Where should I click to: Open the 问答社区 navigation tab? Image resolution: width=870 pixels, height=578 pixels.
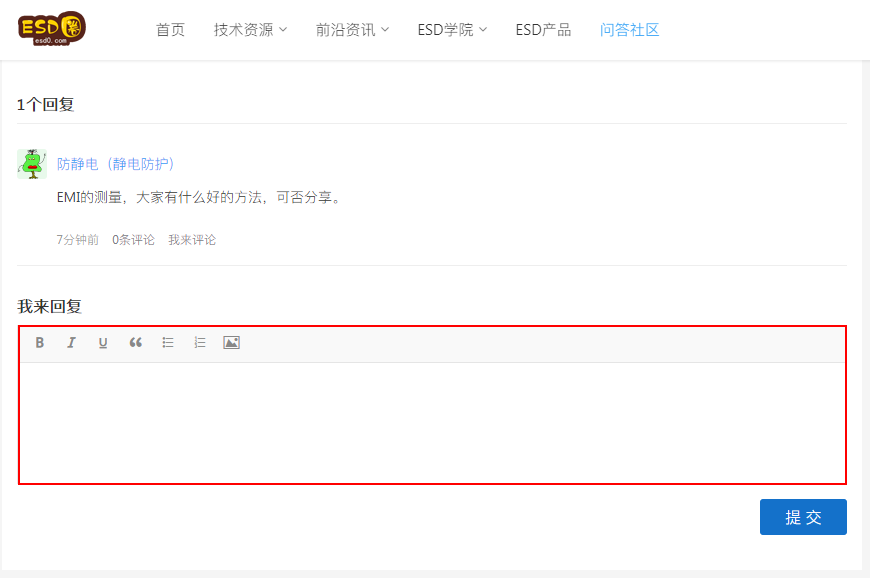[629, 30]
